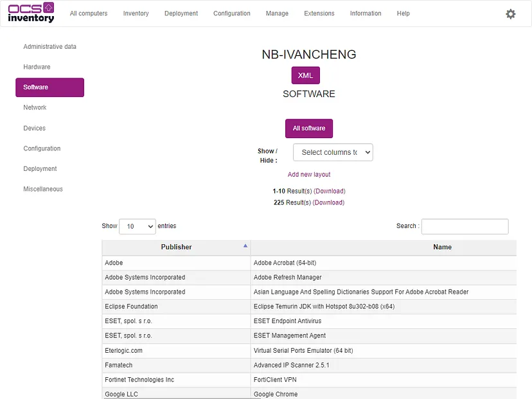Viewport: 532px width, 399px height.
Task: Open the Select columns dropdown
Action: tap(333, 152)
